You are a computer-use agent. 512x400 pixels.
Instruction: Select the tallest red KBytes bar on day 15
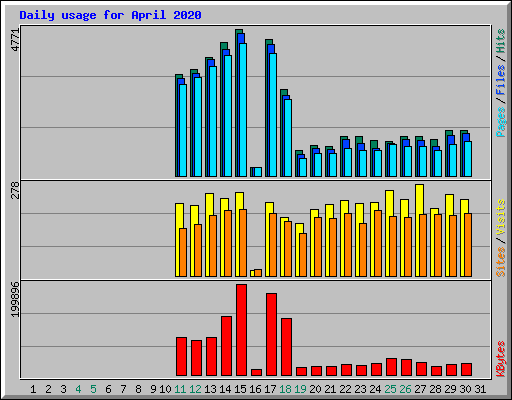[x=241, y=330]
